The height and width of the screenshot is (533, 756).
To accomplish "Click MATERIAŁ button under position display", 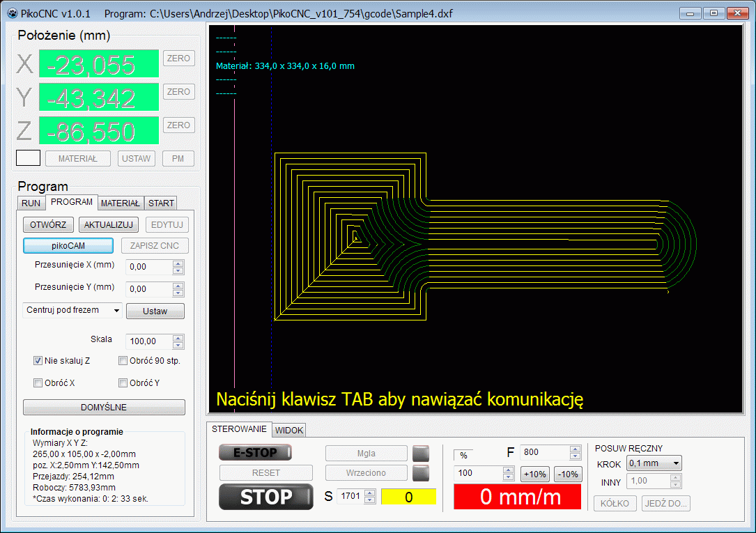I will pyautogui.click(x=77, y=159).
